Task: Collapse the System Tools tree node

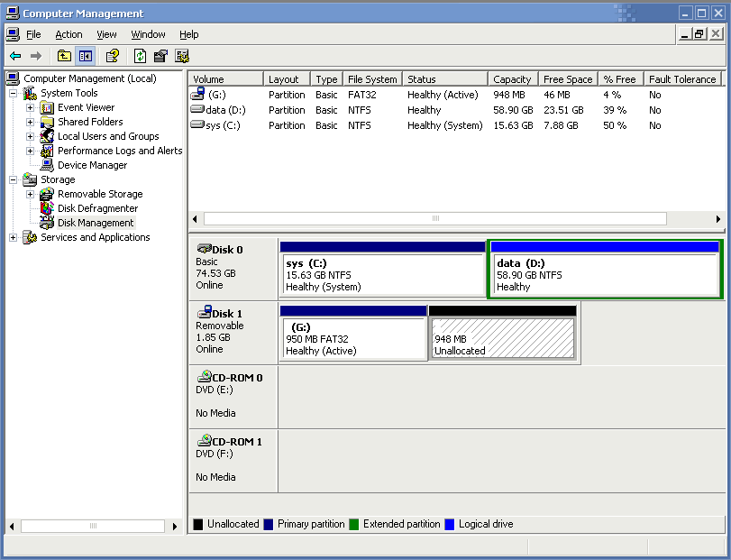Action: [14, 93]
